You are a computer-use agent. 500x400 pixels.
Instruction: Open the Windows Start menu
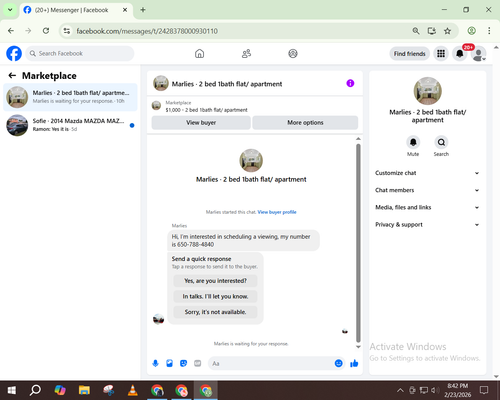pos(12,390)
